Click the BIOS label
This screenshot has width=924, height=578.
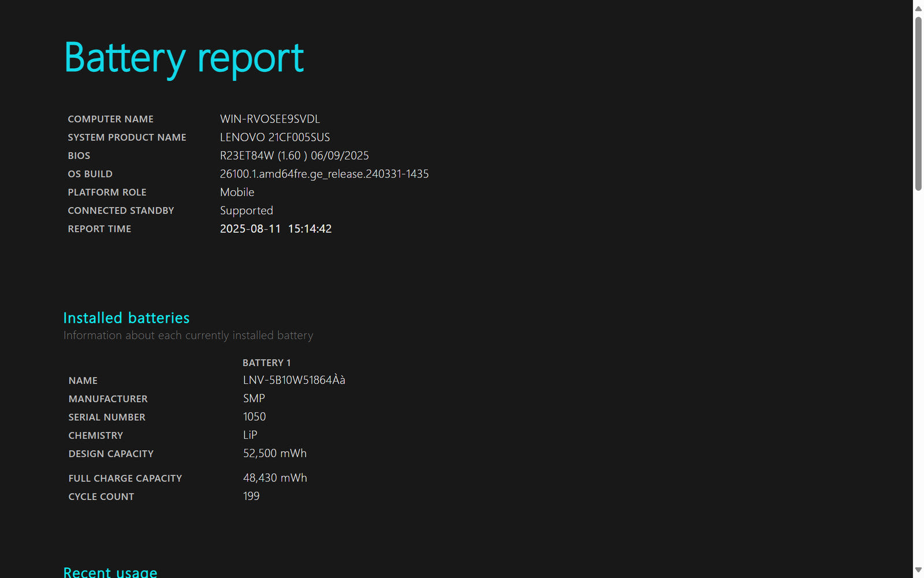coord(79,156)
